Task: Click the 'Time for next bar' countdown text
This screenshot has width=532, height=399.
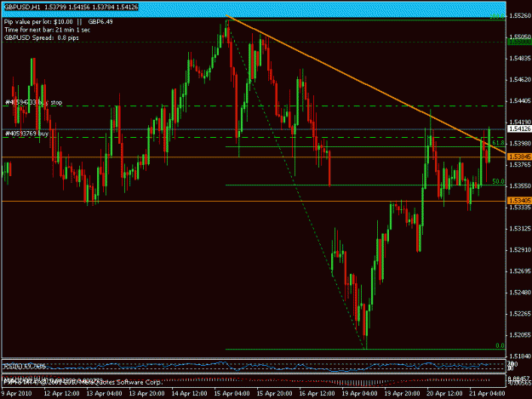Action: [x=47, y=30]
